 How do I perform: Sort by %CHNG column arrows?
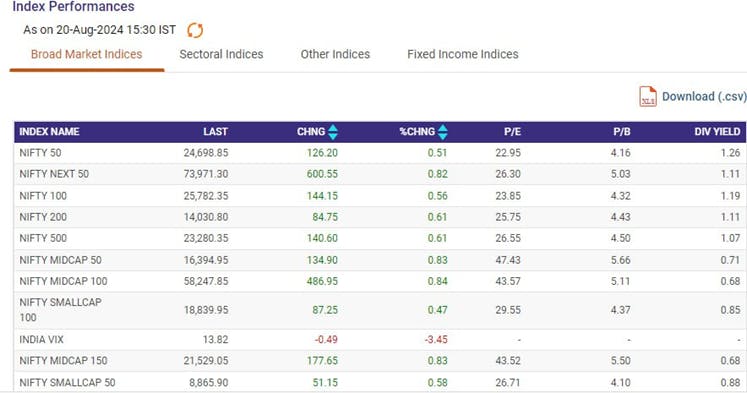click(443, 132)
